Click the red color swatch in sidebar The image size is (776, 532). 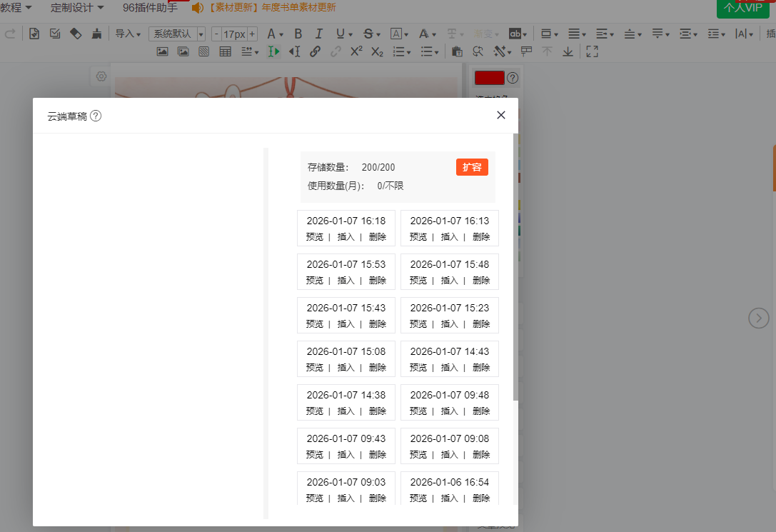click(x=489, y=78)
